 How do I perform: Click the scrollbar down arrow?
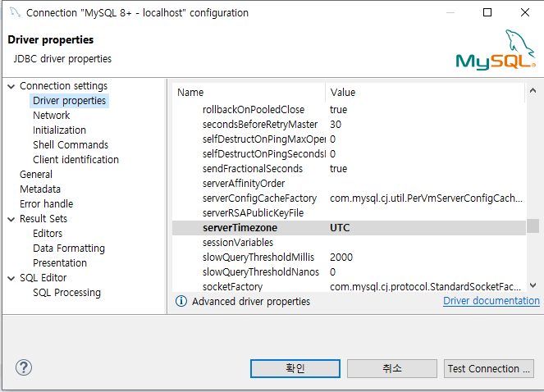pyautogui.click(x=533, y=285)
